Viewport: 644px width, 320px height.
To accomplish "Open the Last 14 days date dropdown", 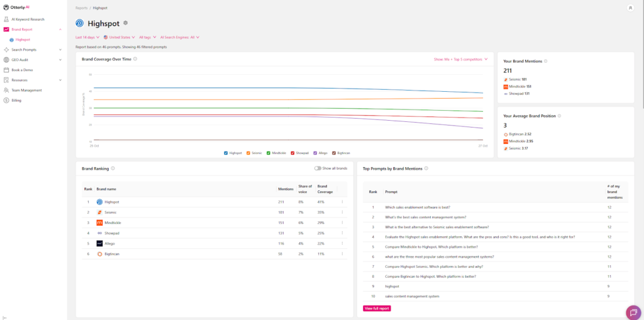I will pos(87,37).
